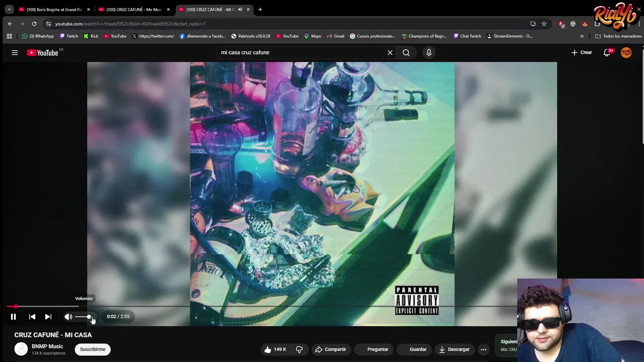Open the Facebook 'Bienvenido a Faceb...' bookmark
644x362 pixels.
coord(202,36)
